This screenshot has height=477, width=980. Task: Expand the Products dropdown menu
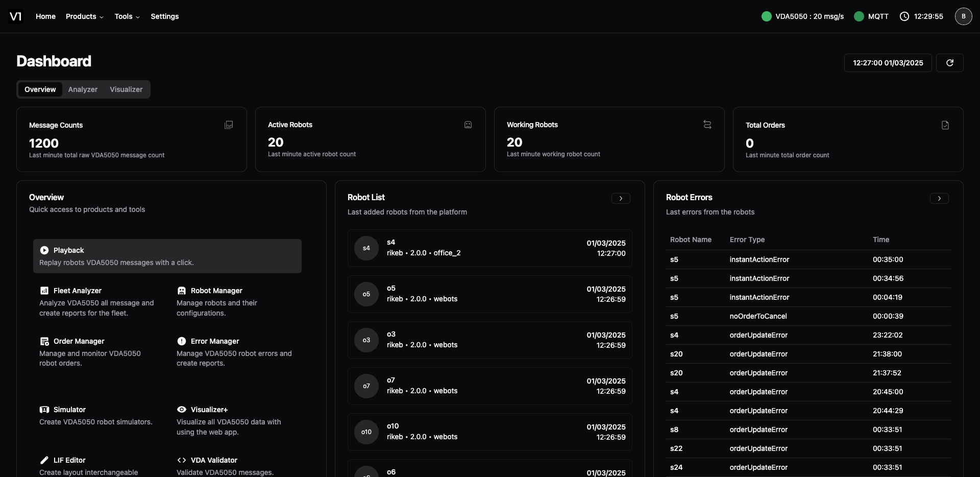84,16
